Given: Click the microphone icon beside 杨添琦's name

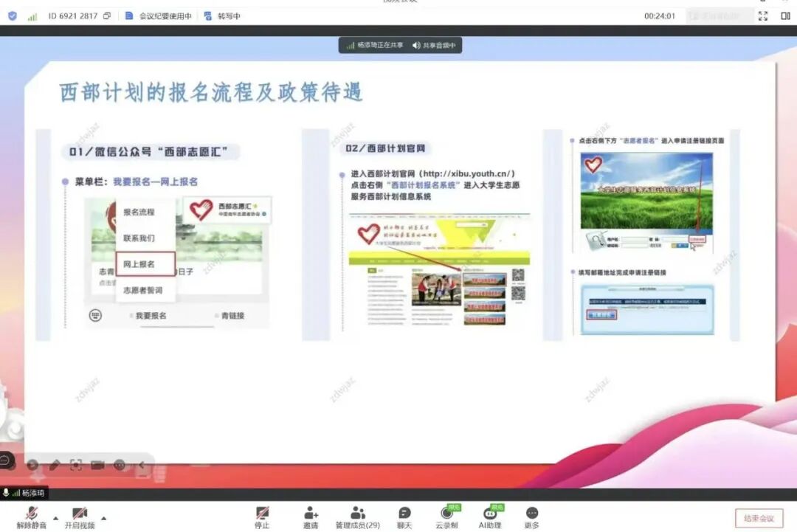Looking at the screenshot, I should tap(6, 492).
